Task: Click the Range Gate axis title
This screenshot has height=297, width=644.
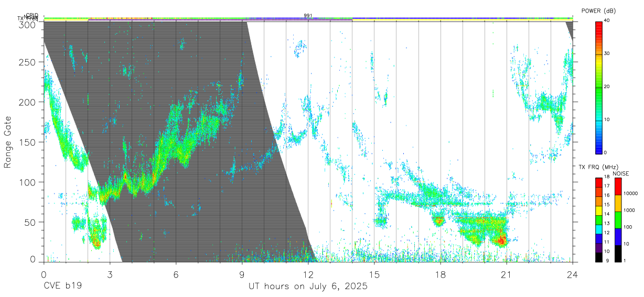Action: click(x=8, y=141)
